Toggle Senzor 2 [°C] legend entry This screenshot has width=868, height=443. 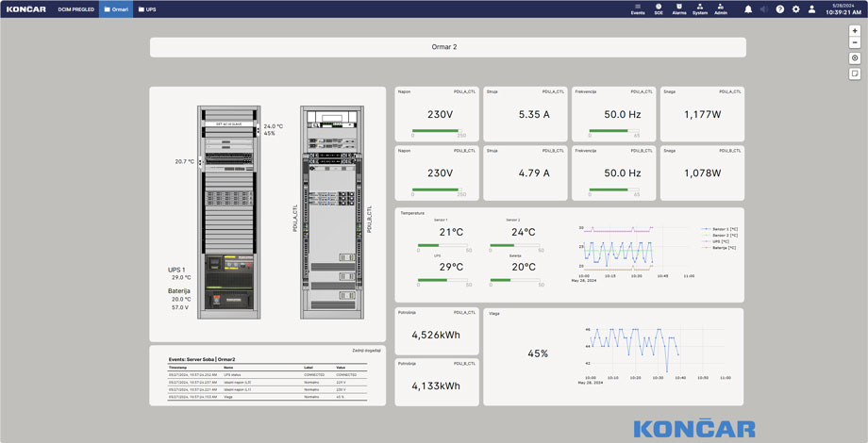[720, 235]
